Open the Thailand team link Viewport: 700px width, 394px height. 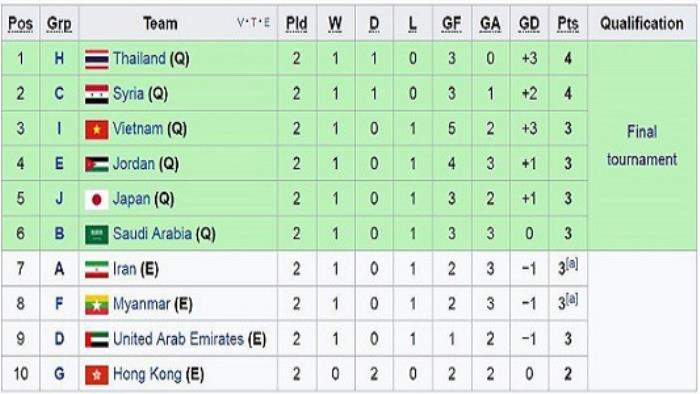pos(139,58)
